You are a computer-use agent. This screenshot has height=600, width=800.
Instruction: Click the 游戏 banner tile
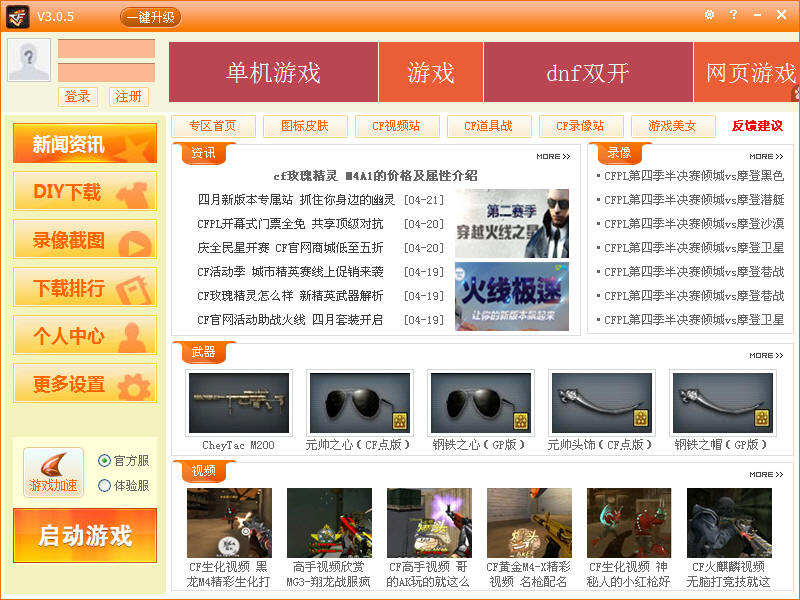pyautogui.click(x=431, y=72)
